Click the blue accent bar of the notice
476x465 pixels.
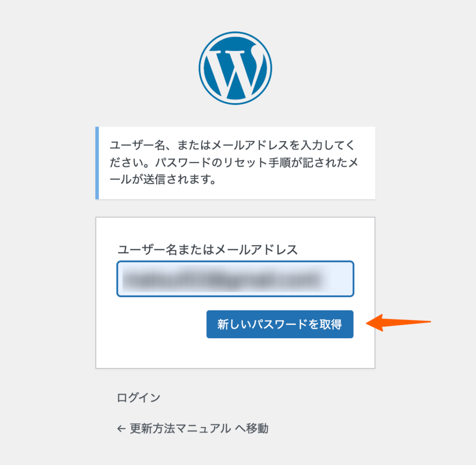pyautogui.click(x=97, y=163)
